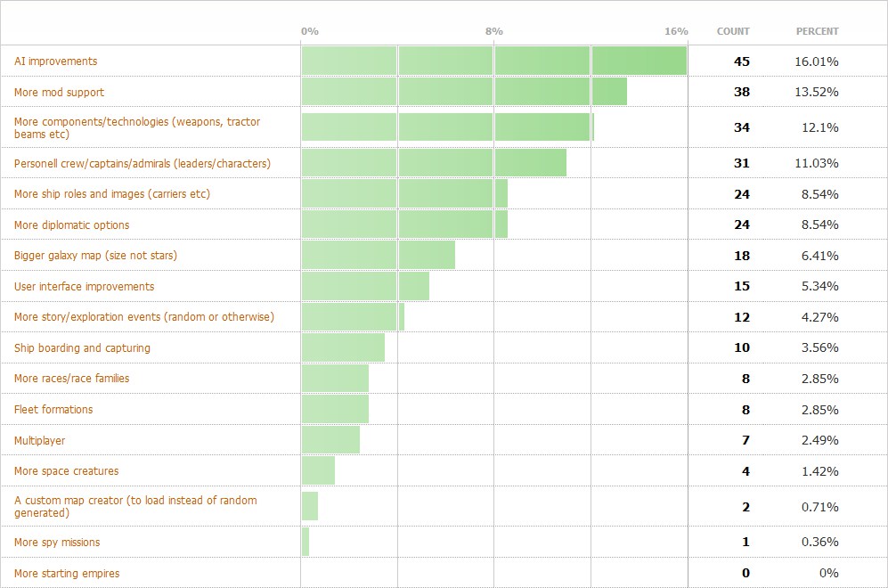Click count value 15 for User interface
Screen dimensions: 888x588
pyautogui.click(x=742, y=287)
